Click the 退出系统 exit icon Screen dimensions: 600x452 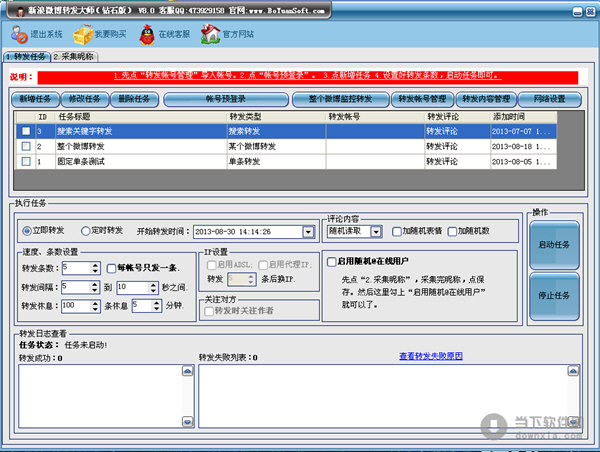pos(19,34)
